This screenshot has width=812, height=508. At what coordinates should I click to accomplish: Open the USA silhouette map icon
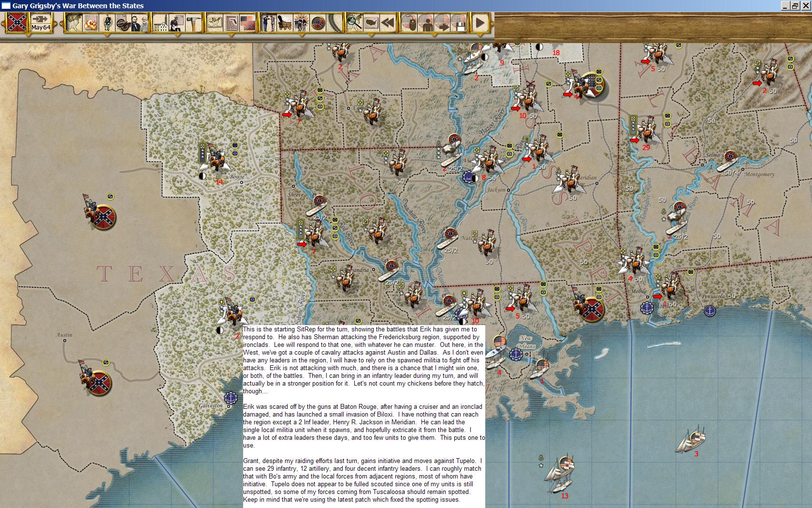pos(371,23)
